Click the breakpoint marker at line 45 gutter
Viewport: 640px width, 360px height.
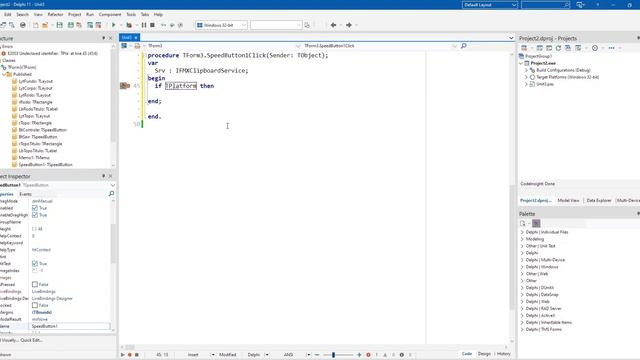tap(124, 86)
